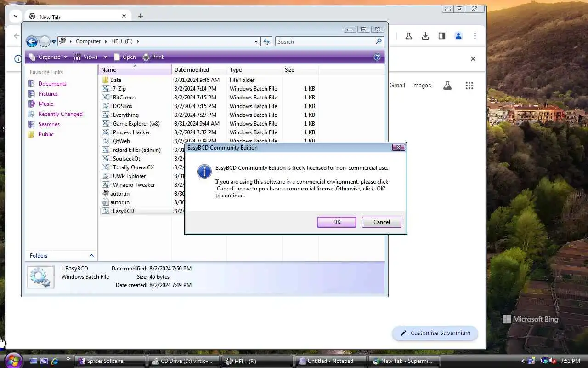Click the Switch between windows quick launch icon
The image size is (588, 368).
click(44, 361)
